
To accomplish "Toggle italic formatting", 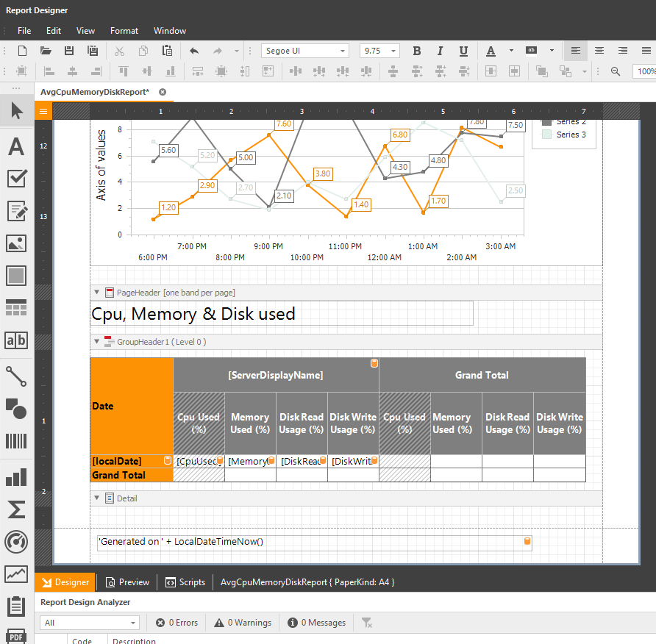I will [440, 51].
